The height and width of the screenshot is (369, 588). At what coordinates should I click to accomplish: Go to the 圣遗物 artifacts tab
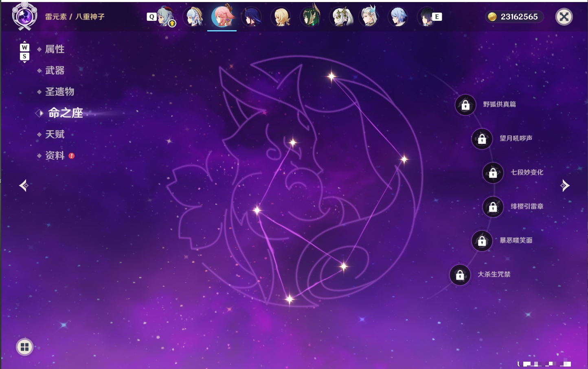pos(59,92)
